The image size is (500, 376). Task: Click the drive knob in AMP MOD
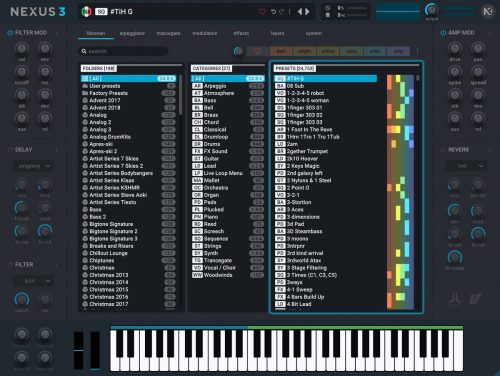[455, 49]
